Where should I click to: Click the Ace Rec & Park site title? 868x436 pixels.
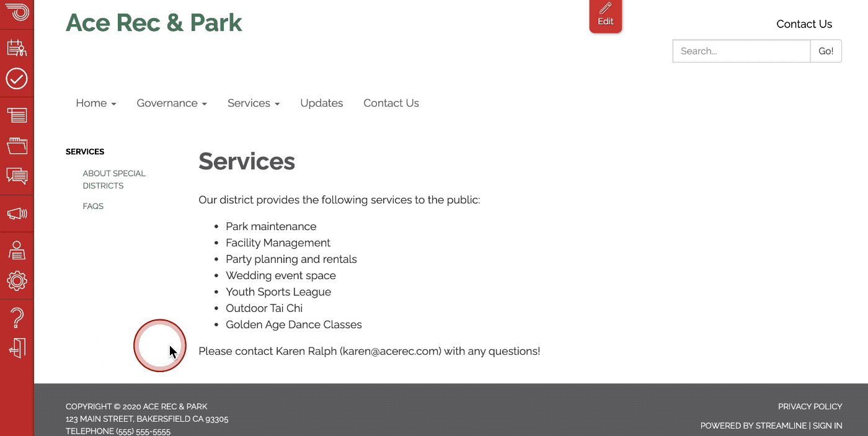click(x=154, y=22)
